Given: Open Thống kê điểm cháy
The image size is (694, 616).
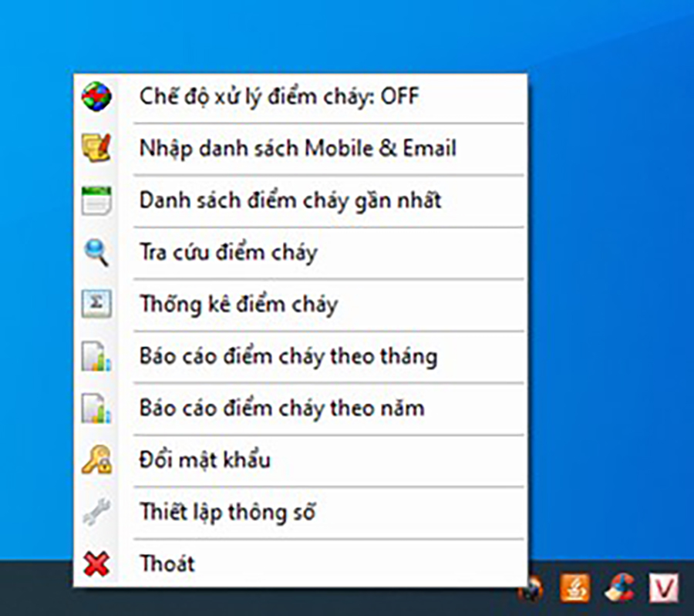Looking at the screenshot, I should [301, 305].
